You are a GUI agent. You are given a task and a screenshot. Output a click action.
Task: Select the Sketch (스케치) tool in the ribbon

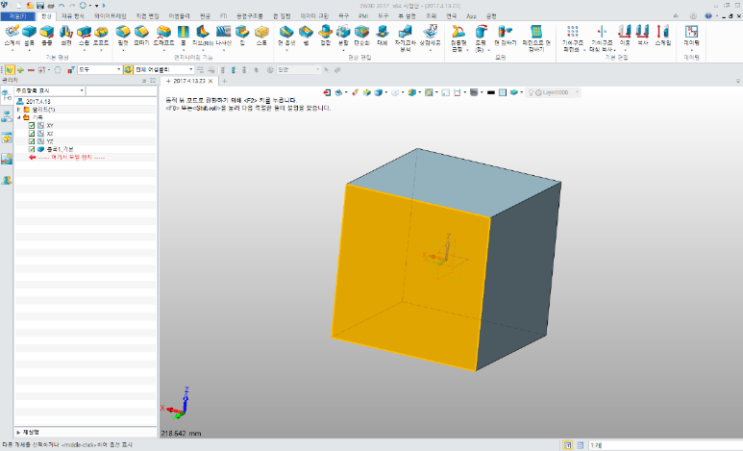[12, 36]
